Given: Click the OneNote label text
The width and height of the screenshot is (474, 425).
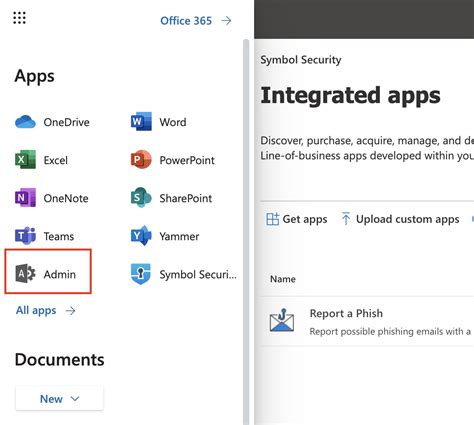Looking at the screenshot, I should 66,198.
